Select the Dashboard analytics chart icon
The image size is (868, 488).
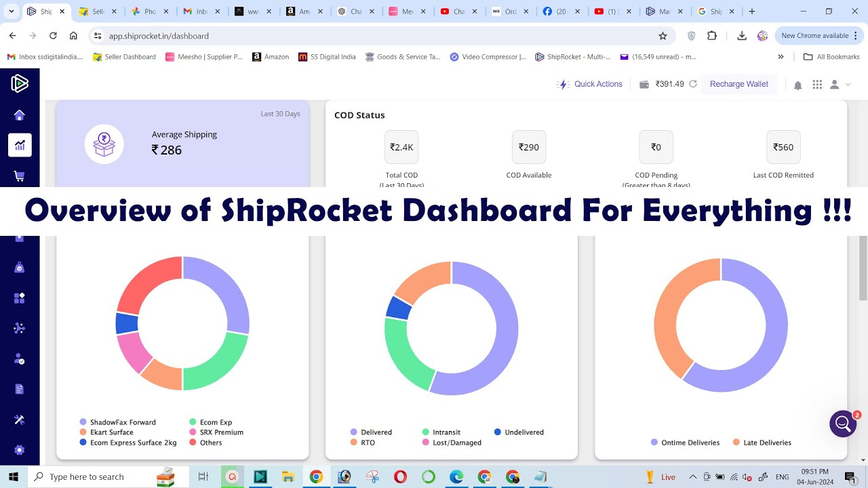pyautogui.click(x=20, y=145)
